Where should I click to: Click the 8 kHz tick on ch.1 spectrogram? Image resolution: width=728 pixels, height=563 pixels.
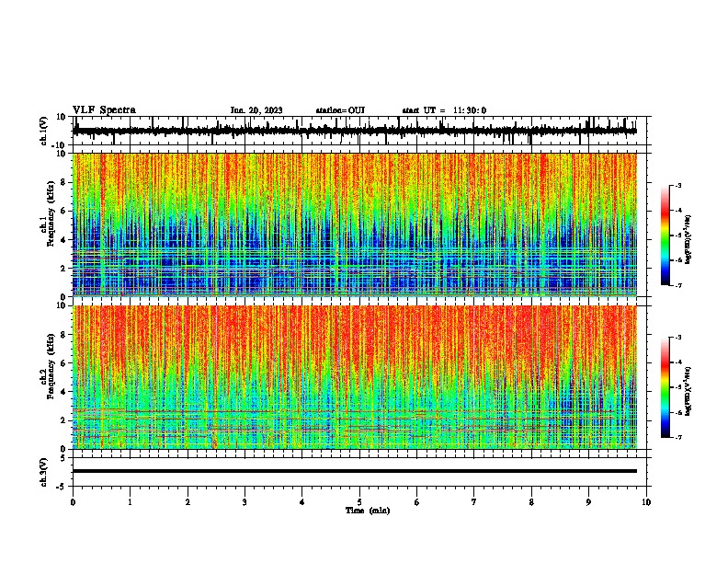(63, 182)
